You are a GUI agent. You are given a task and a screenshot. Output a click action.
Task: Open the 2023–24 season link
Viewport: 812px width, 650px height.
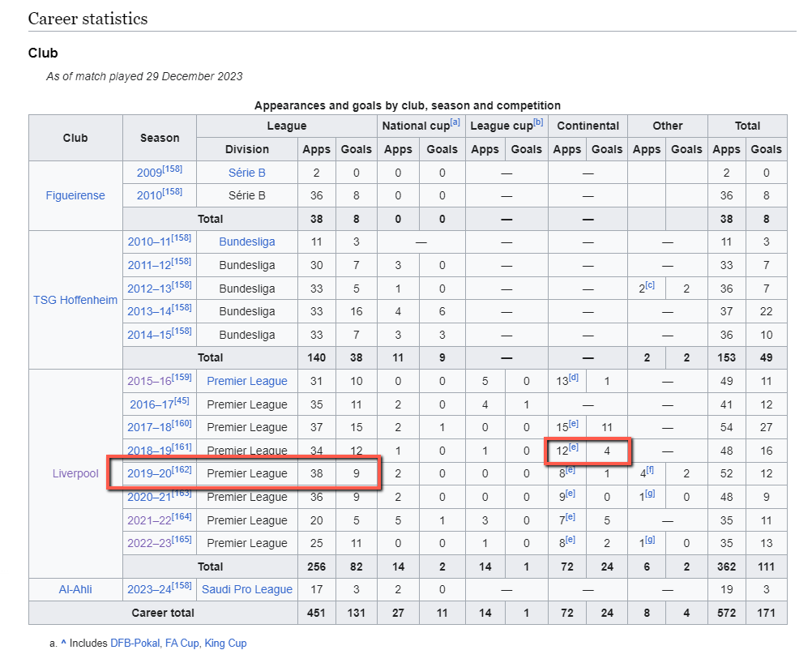click(x=149, y=589)
